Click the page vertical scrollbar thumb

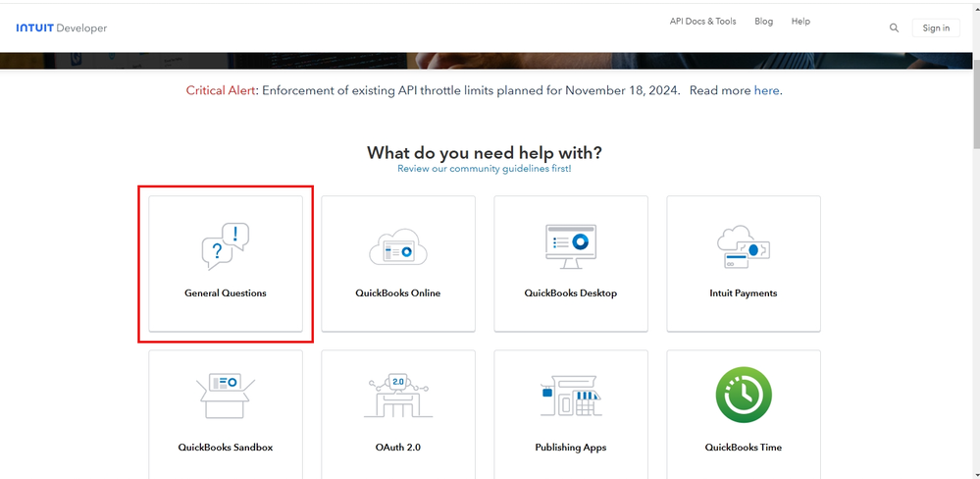pyautogui.click(x=976, y=103)
